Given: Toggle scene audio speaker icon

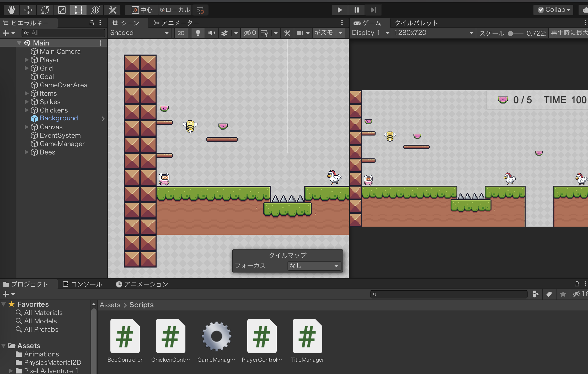Looking at the screenshot, I should (211, 33).
